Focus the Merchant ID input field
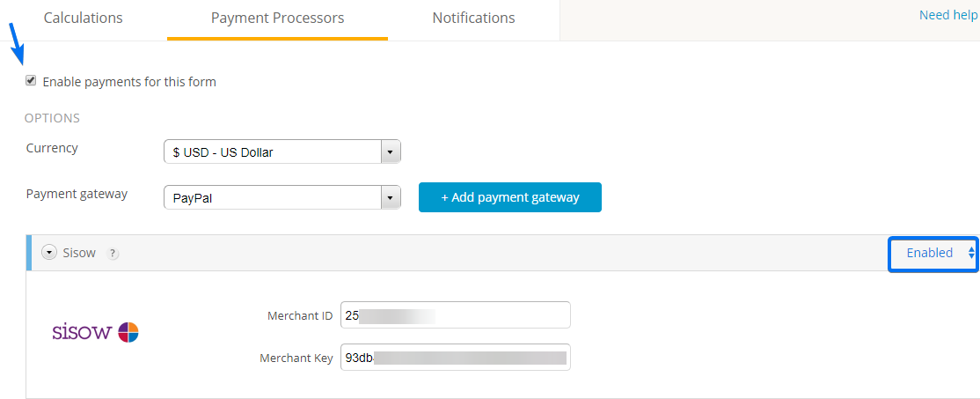Viewport: 980px width, 399px height. point(455,314)
